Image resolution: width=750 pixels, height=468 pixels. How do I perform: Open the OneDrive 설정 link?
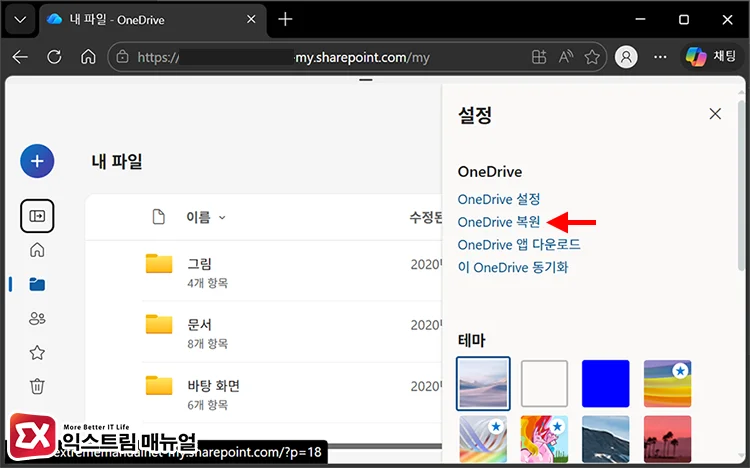click(x=499, y=199)
